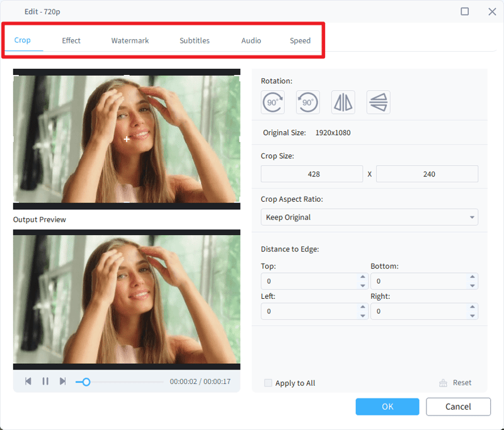Viewport: 504px width, 430px height.
Task: Rotate the video 90 degrees clockwise
Action: [272, 102]
